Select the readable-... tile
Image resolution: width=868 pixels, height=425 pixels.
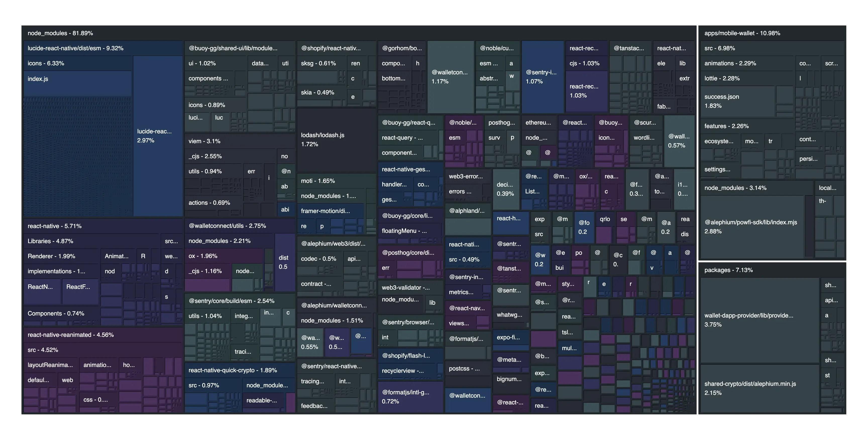tap(264, 400)
